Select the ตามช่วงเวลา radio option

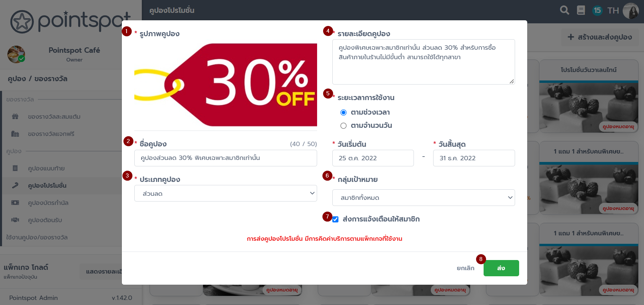(343, 112)
